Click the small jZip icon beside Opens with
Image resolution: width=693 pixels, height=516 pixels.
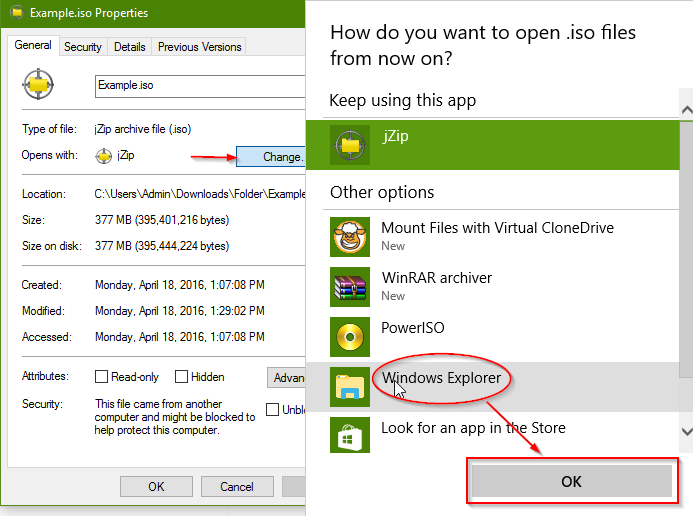(x=104, y=156)
